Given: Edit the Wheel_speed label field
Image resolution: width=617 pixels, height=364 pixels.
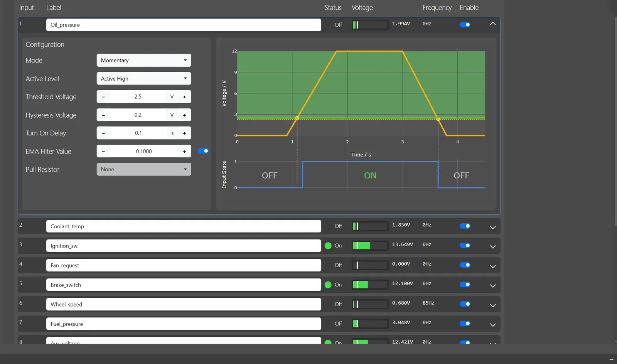Looking at the screenshot, I should click(x=184, y=304).
